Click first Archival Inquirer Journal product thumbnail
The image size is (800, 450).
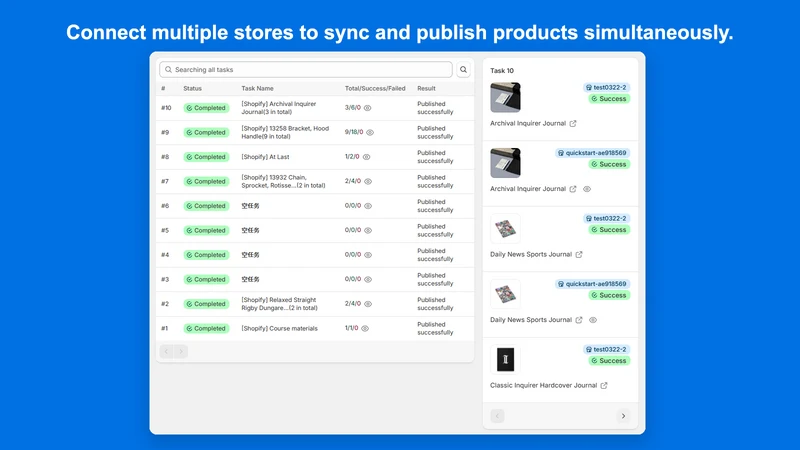coord(505,97)
